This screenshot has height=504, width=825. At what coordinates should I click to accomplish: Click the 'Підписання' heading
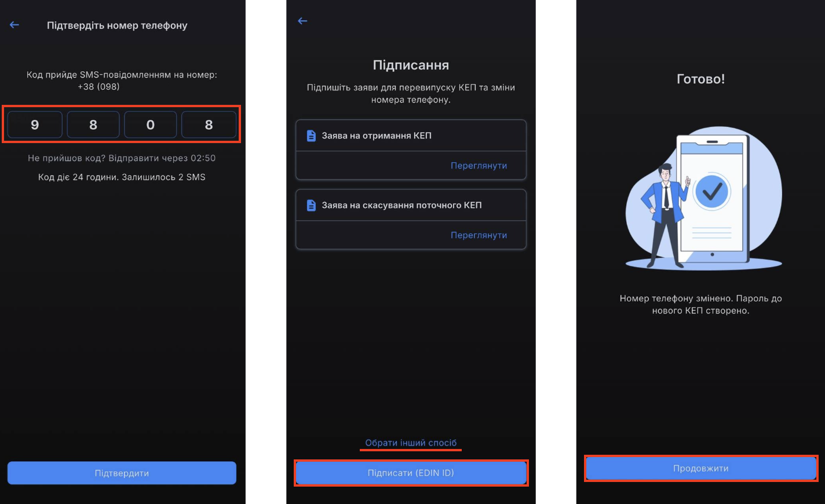click(x=411, y=65)
